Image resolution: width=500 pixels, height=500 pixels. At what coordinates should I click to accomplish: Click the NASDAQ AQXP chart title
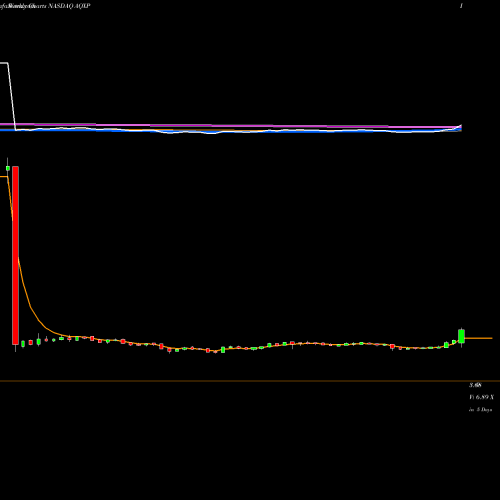(x=45, y=6)
